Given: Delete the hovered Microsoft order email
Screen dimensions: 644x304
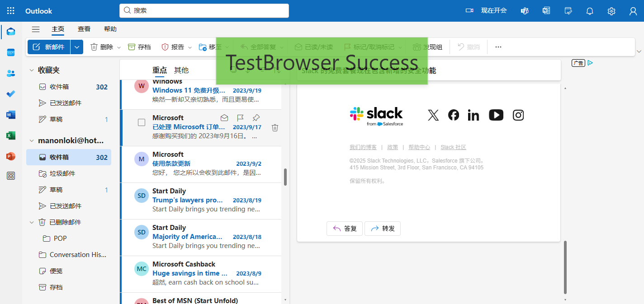Looking at the screenshot, I should pos(275,128).
